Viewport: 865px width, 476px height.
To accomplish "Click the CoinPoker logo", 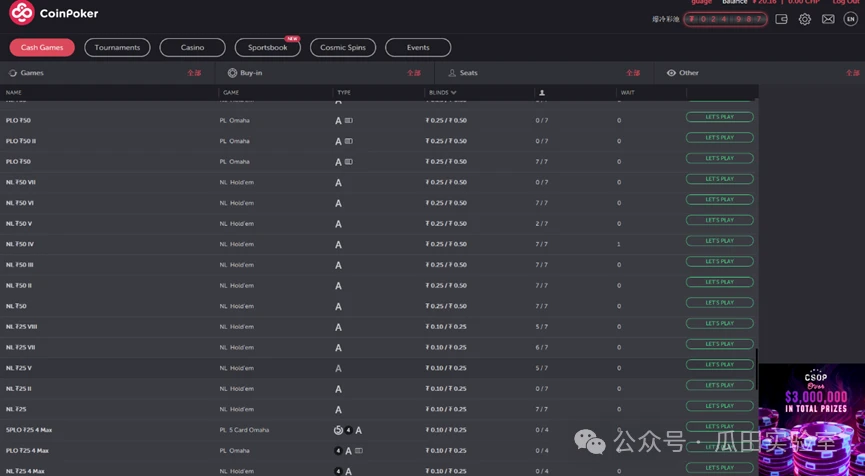I will tap(55, 13).
